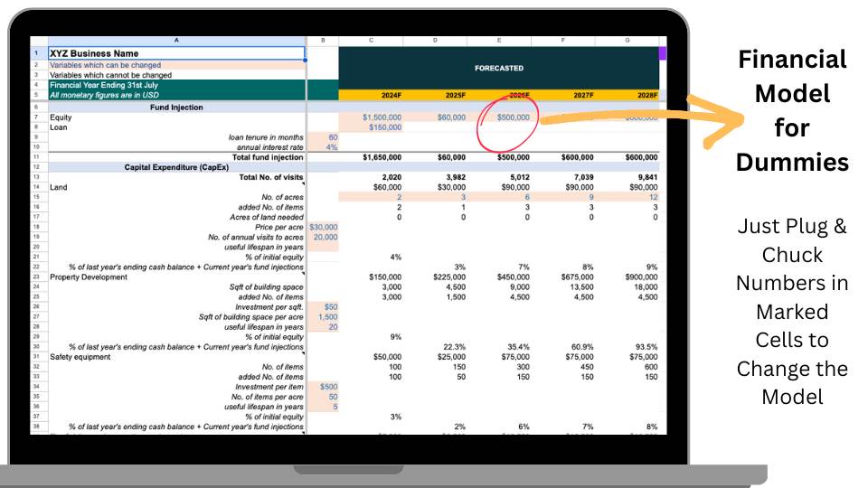Select column G header
This screenshot has width=868, height=488.
627,41
